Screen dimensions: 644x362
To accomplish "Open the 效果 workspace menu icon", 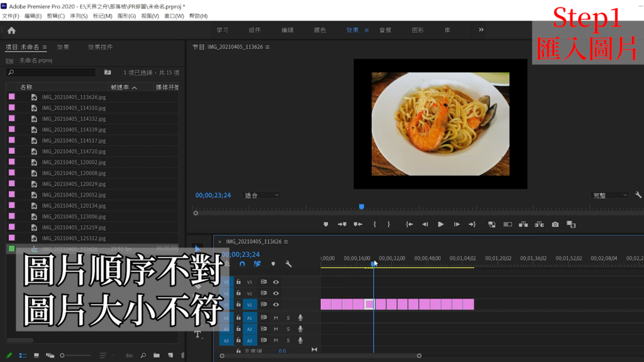I will click(x=367, y=30).
